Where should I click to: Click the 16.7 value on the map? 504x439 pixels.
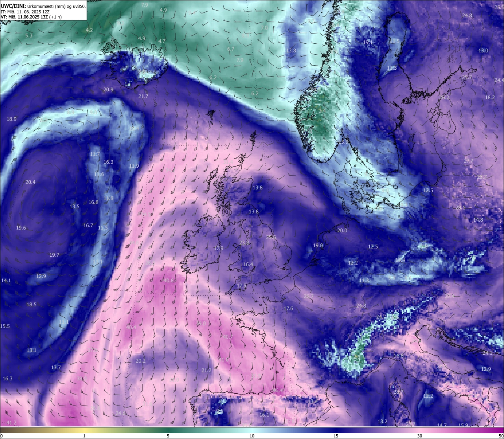88,226
